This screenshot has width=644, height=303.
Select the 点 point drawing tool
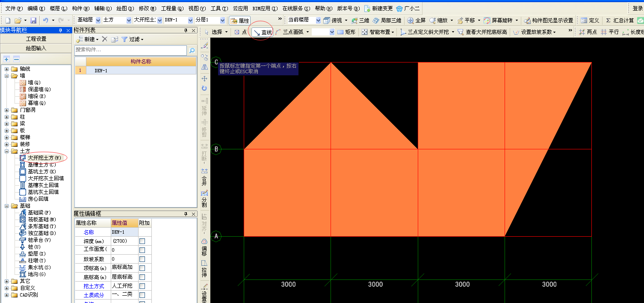pyautogui.click(x=240, y=32)
